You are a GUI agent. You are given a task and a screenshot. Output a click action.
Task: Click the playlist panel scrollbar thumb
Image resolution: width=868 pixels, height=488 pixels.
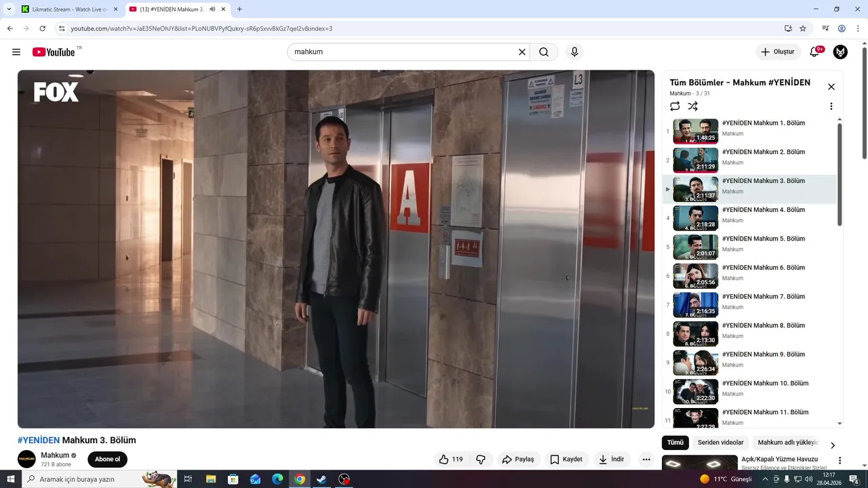coord(840,174)
